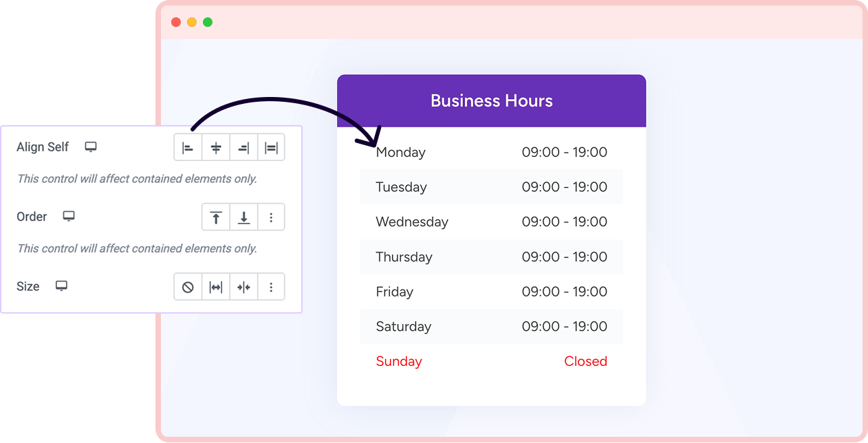The image size is (868, 443).
Task: Set Order to start (up arrow)
Action: coord(216,217)
